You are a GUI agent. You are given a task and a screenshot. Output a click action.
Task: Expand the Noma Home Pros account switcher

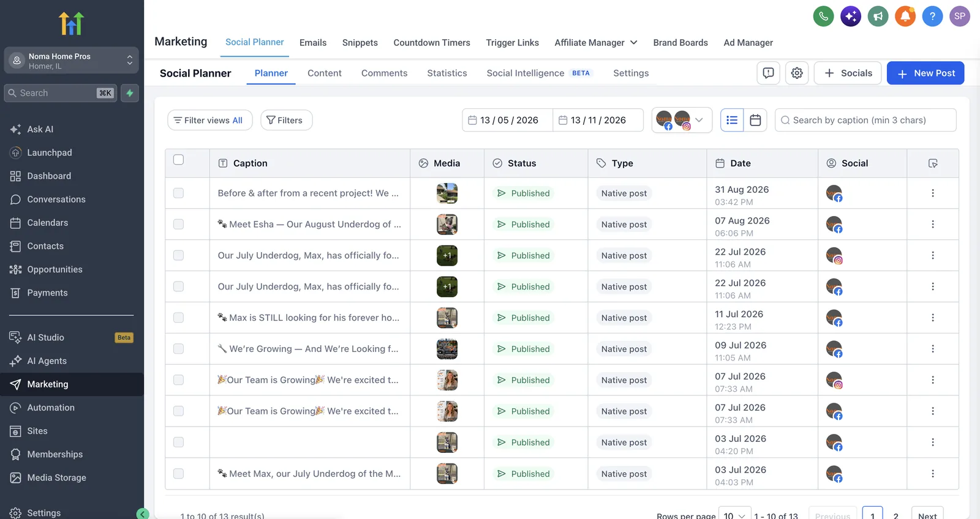pos(72,61)
